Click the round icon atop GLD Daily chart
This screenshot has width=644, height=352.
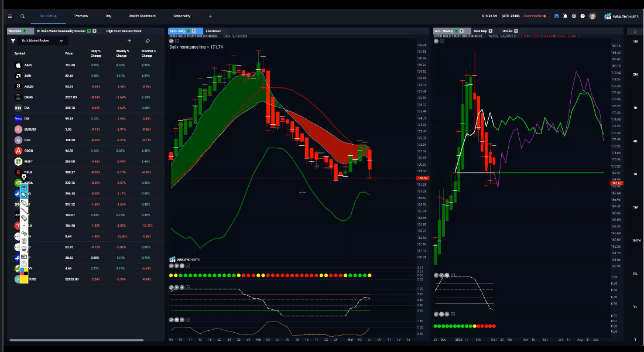172,41
